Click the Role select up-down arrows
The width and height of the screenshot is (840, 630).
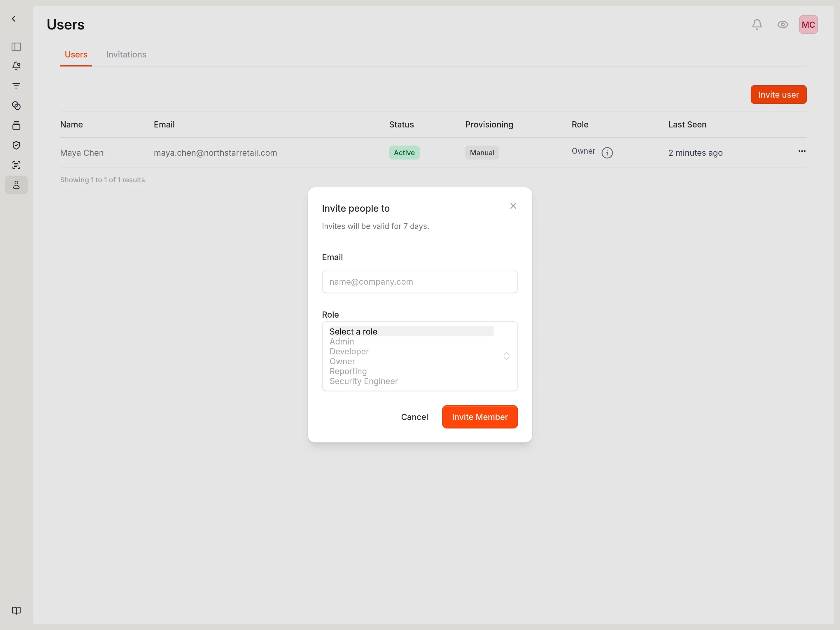click(506, 356)
